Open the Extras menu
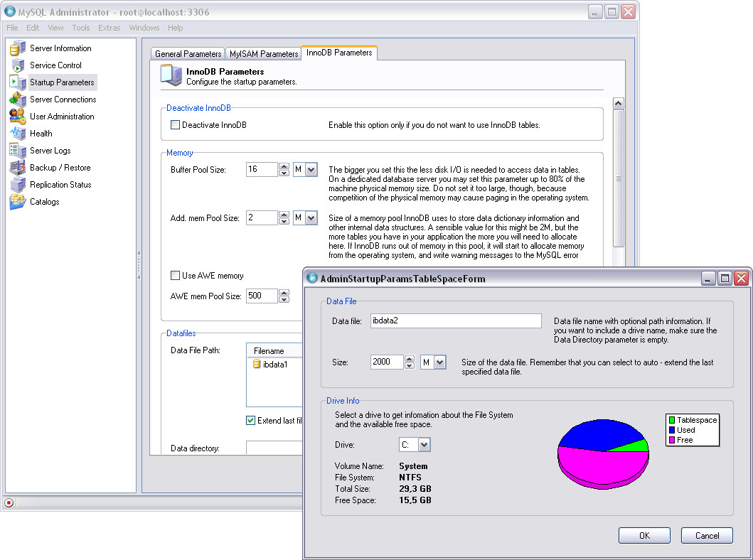 [x=109, y=28]
